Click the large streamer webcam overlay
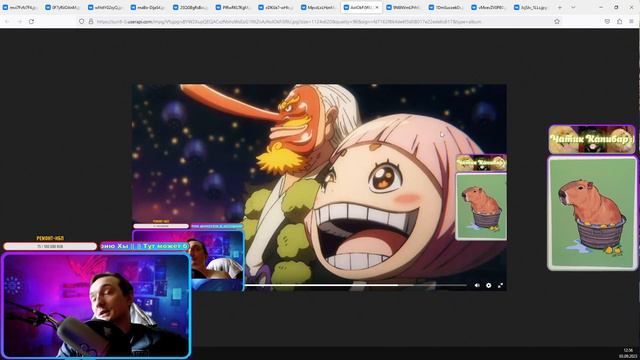The height and width of the screenshot is (360, 640). tap(96, 305)
